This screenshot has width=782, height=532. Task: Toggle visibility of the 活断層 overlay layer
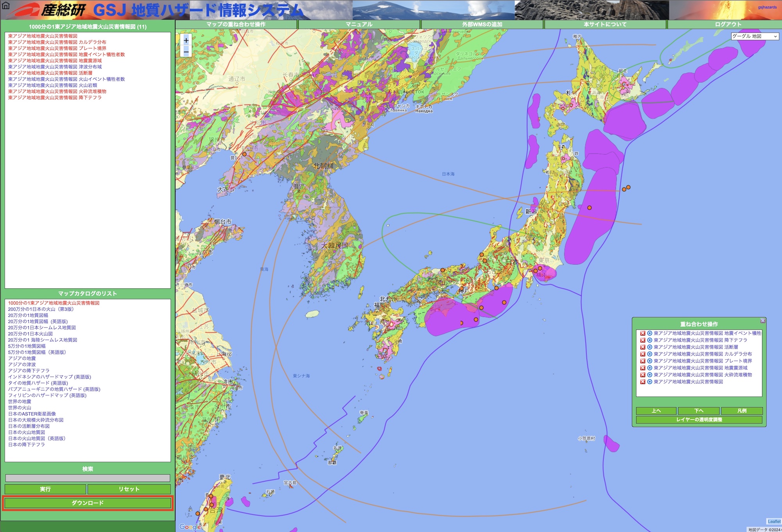[649, 347]
